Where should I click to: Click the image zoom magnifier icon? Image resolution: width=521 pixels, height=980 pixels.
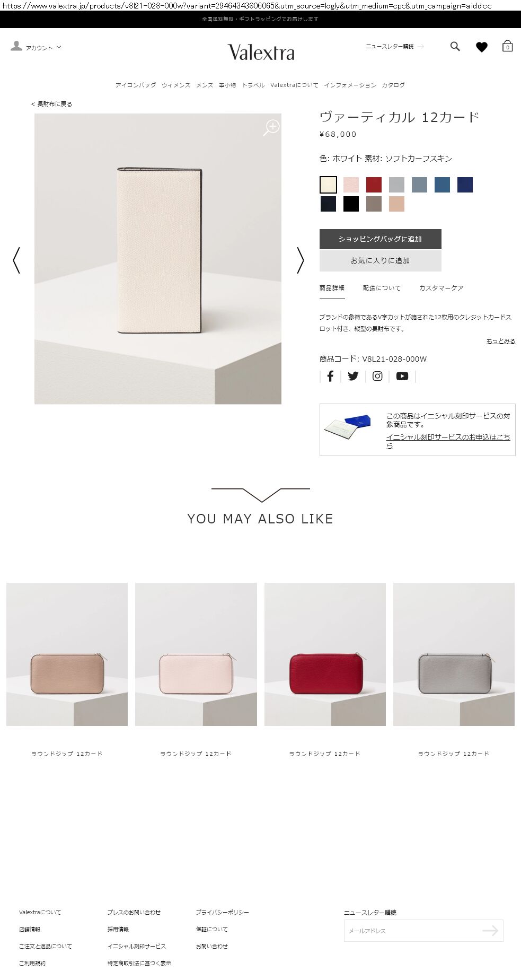click(x=271, y=128)
